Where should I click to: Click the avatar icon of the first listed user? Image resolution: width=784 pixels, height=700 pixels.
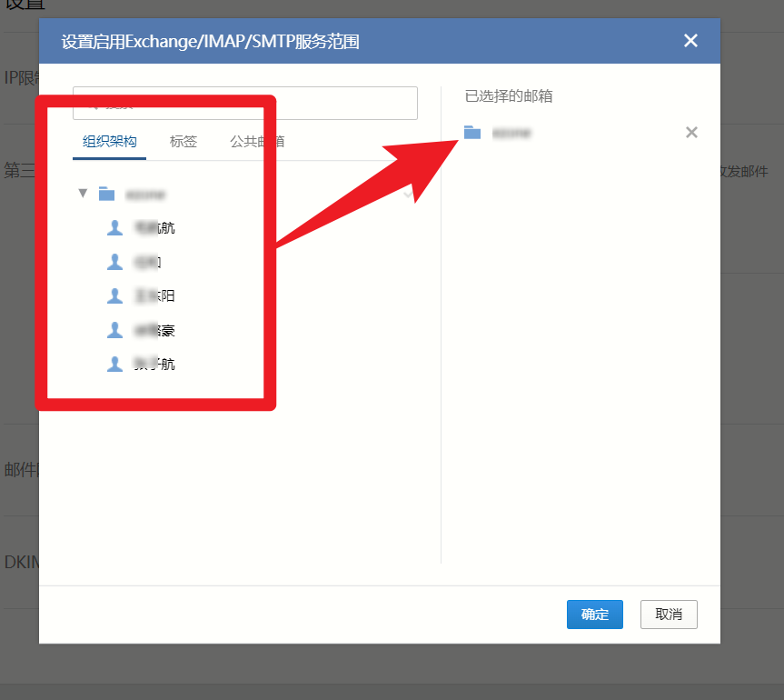coord(114,227)
